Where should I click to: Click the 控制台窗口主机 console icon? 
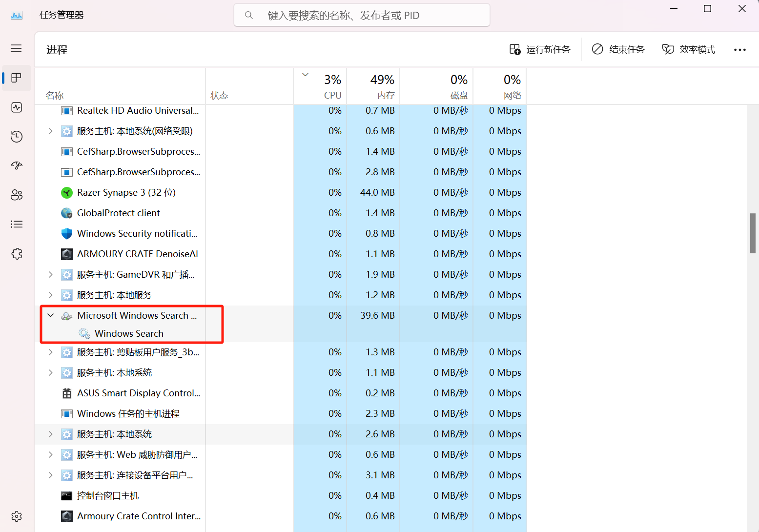[67, 496]
